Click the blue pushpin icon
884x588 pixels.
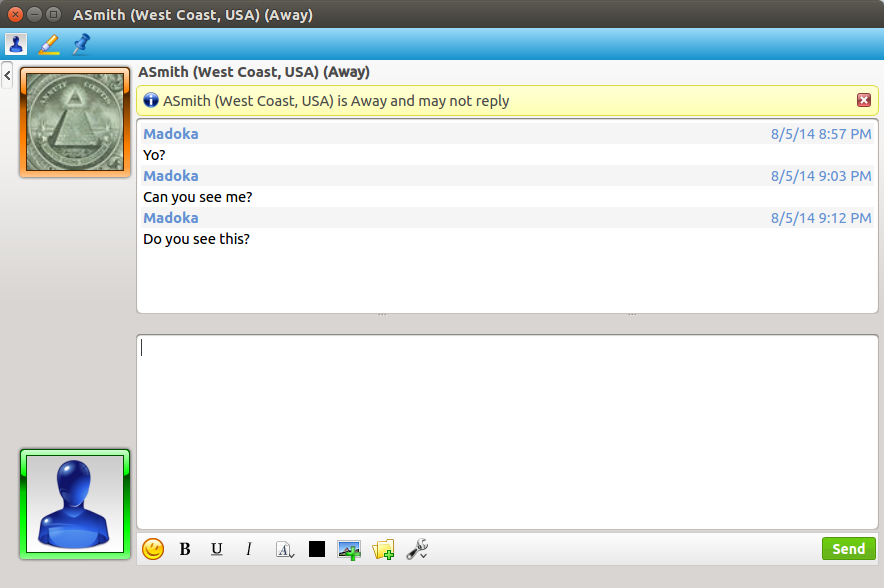pos(82,44)
